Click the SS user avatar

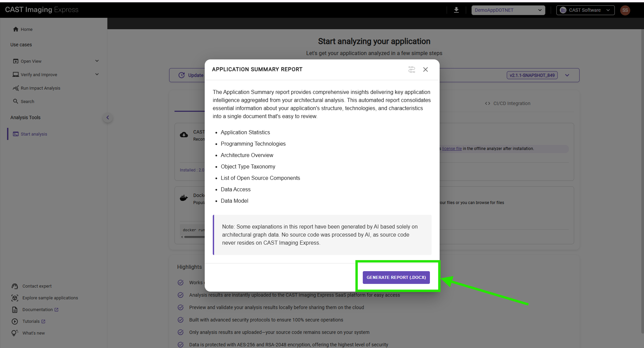click(625, 10)
